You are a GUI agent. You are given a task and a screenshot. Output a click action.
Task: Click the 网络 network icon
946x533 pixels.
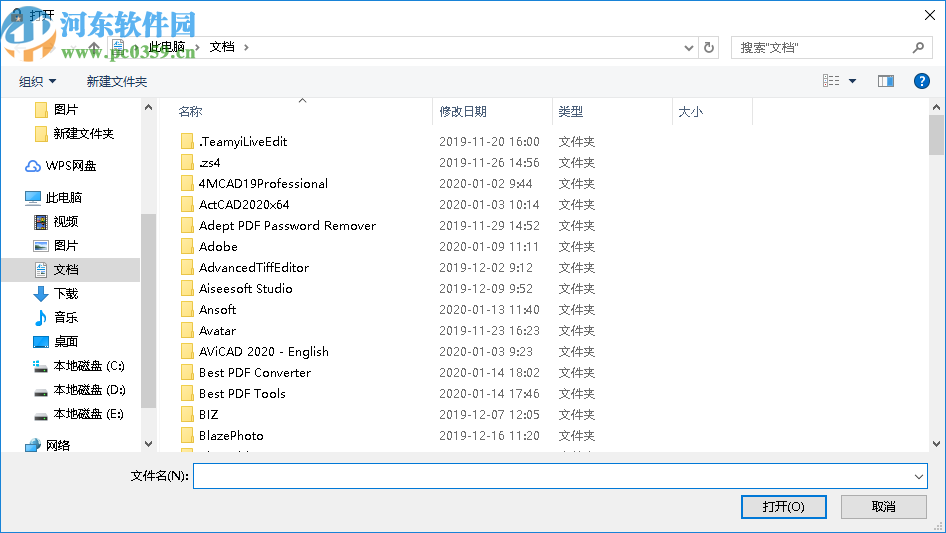33,445
